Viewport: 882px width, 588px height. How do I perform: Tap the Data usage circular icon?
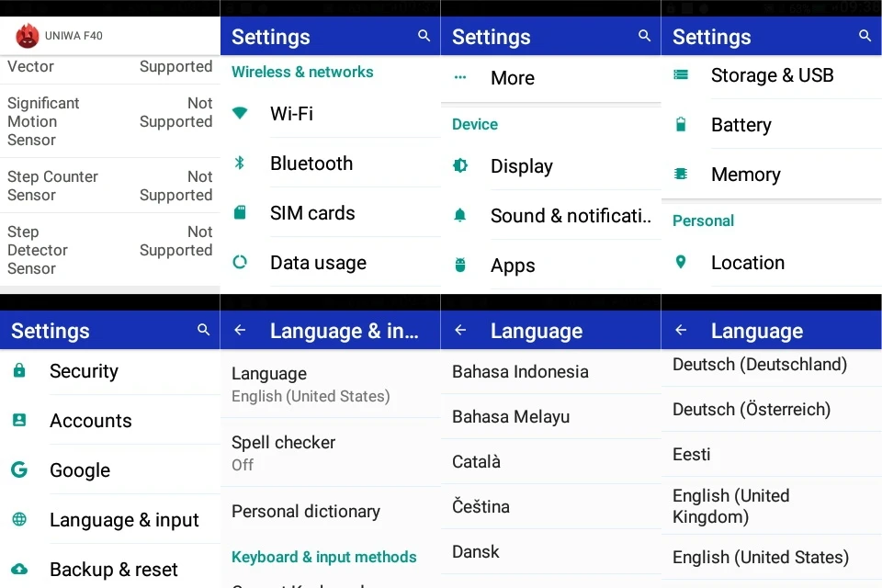tap(240, 262)
